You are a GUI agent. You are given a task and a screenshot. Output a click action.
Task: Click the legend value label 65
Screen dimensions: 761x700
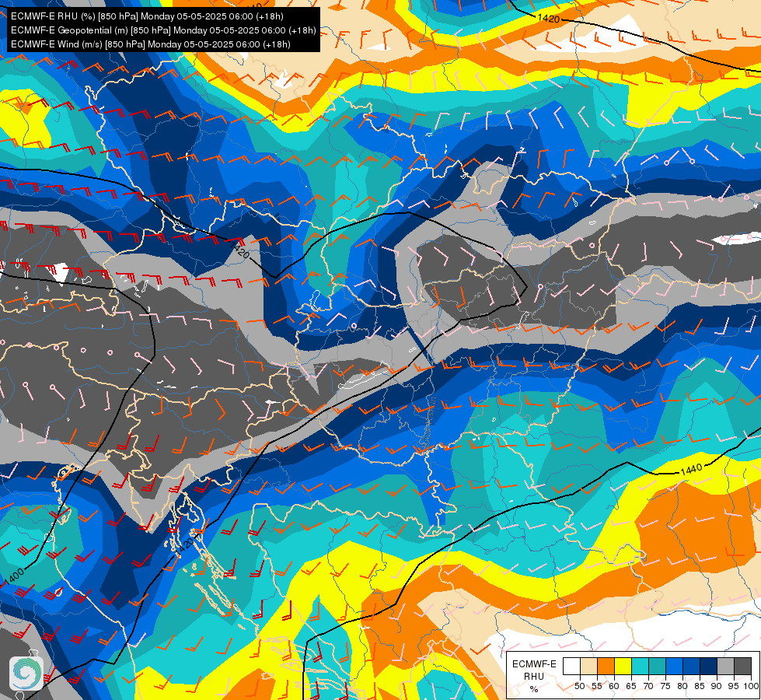tap(631, 686)
